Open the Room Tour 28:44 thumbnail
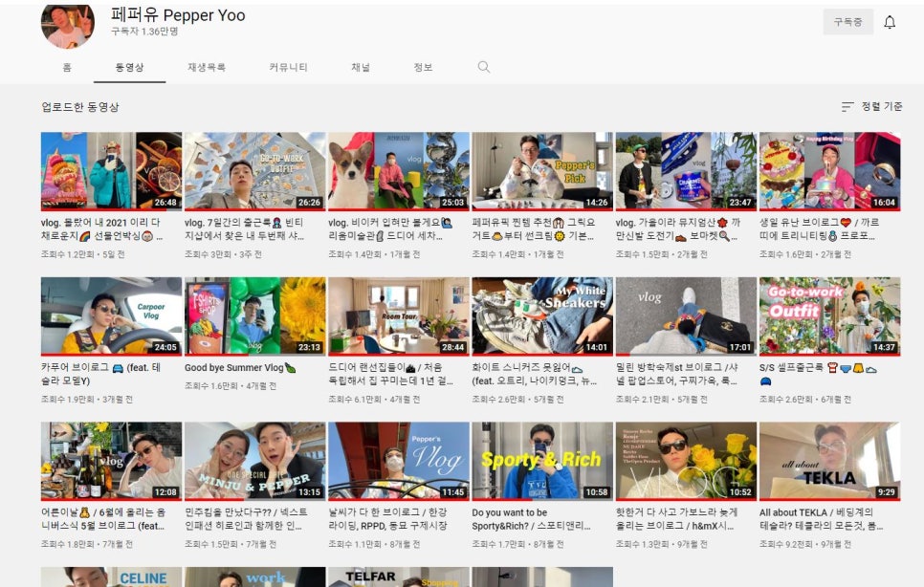The width and height of the screenshot is (924, 587). (x=399, y=316)
